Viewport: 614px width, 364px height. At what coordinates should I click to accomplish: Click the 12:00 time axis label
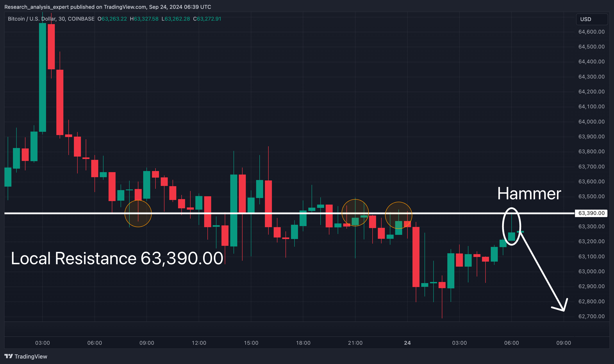click(x=199, y=343)
